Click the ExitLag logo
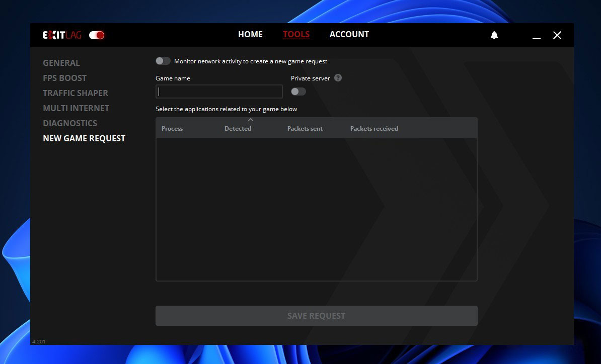The image size is (601, 364). tap(62, 35)
